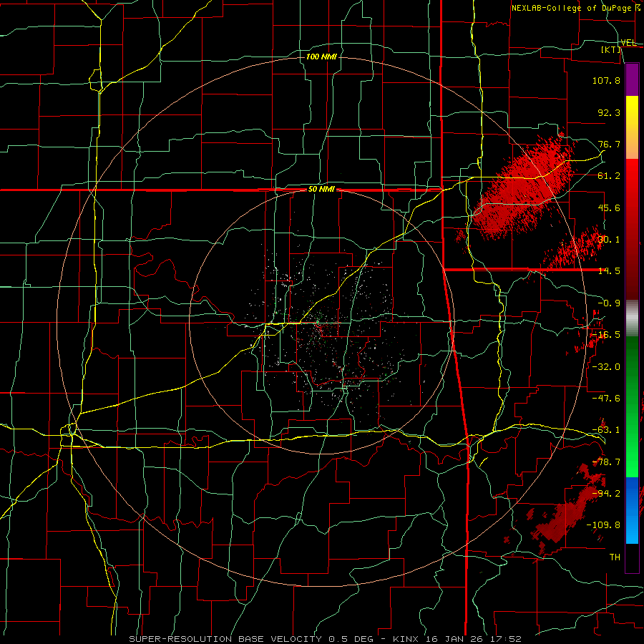Click the [KT] units label
This screenshot has height=644, width=644.
tap(611, 49)
